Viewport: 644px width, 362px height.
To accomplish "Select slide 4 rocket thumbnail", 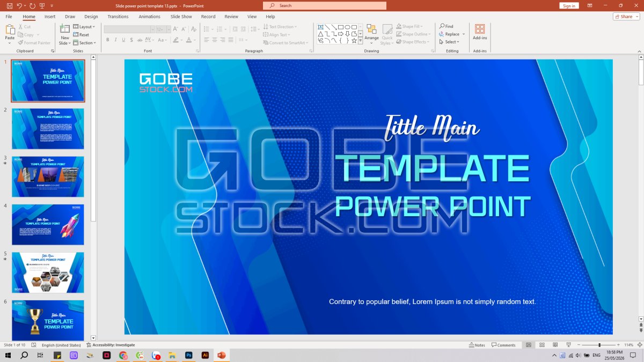I will [x=48, y=224].
